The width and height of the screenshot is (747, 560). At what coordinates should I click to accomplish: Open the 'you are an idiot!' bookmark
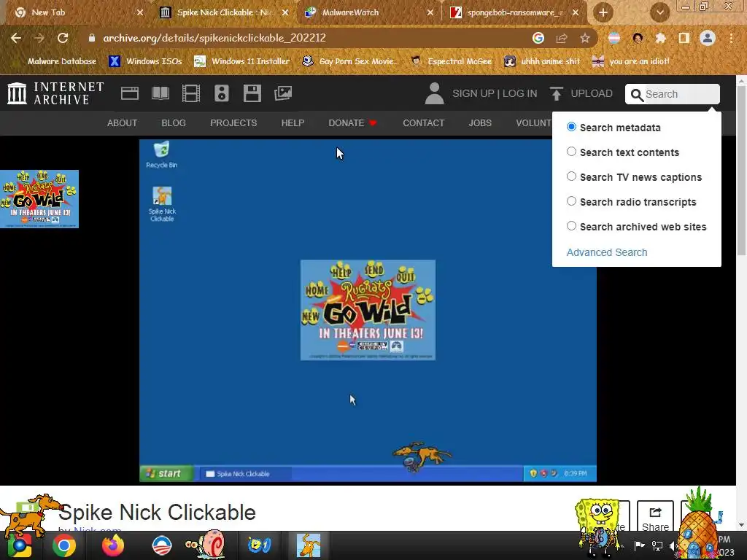630,61
